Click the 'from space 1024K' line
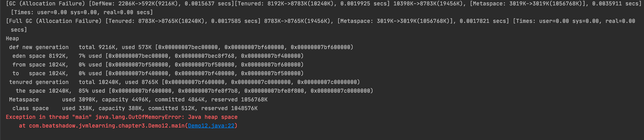 tap(40, 65)
